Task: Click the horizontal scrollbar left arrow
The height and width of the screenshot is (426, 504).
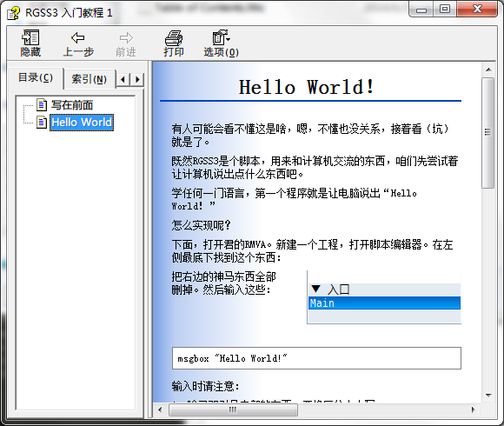Action: 160,409
